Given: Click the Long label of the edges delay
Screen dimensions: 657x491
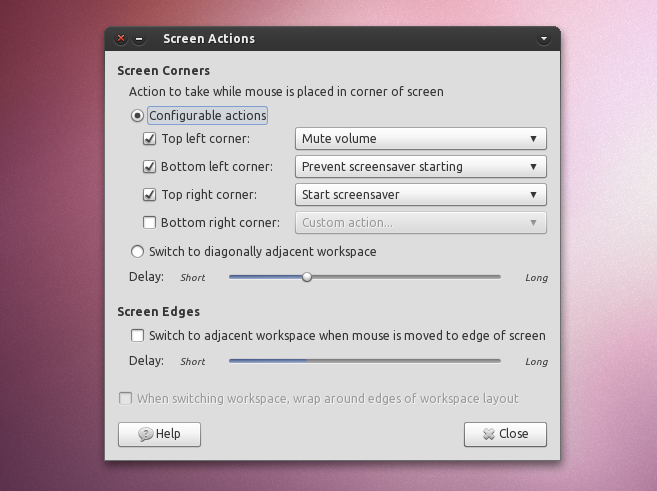Looking at the screenshot, I should pyautogui.click(x=536, y=362).
